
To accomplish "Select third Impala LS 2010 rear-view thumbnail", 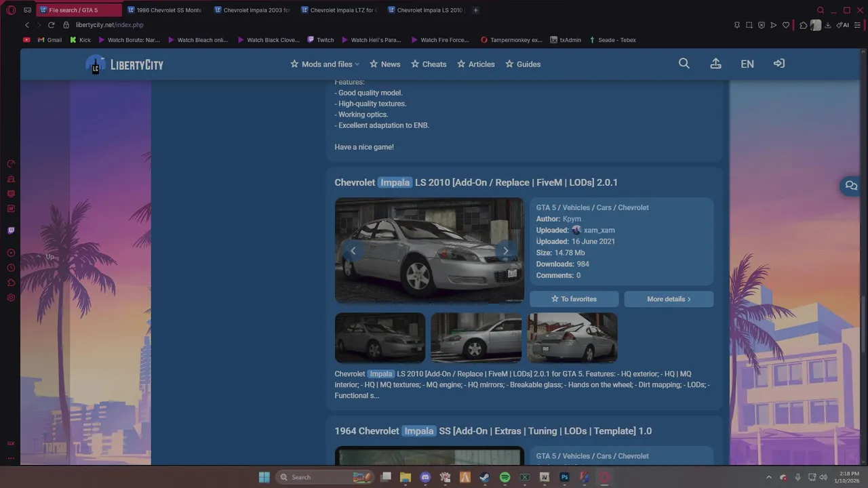I will (572, 338).
